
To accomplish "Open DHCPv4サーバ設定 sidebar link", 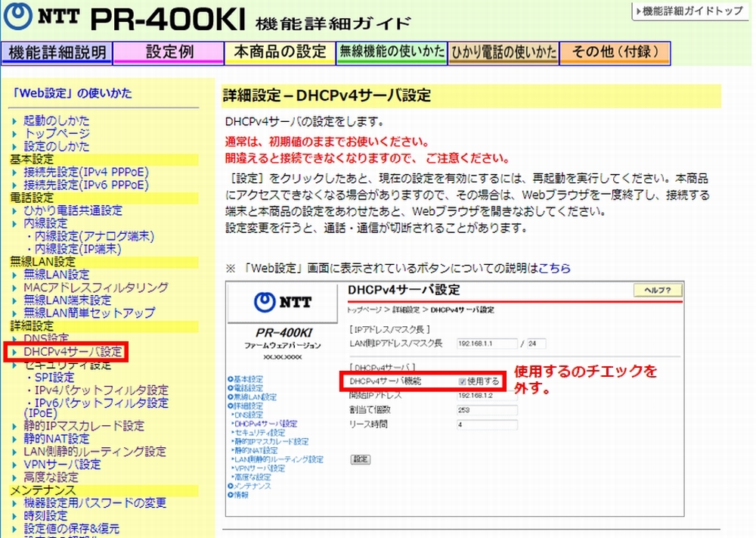I will (x=73, y=352).
